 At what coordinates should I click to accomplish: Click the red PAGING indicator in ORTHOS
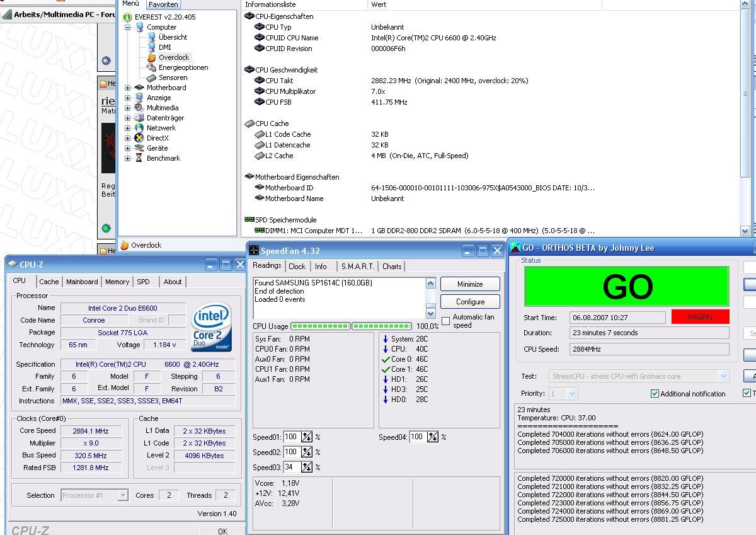[700, 317]
